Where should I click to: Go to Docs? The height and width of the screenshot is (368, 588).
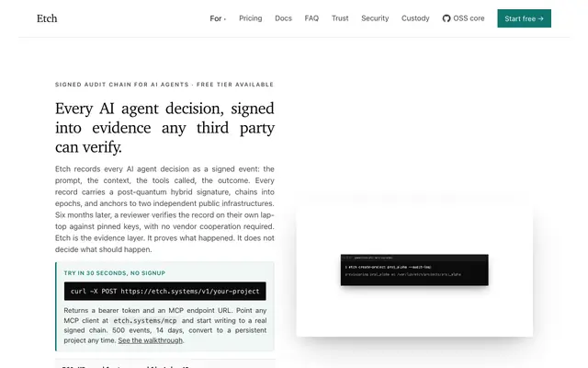click(x=283, y=18)
